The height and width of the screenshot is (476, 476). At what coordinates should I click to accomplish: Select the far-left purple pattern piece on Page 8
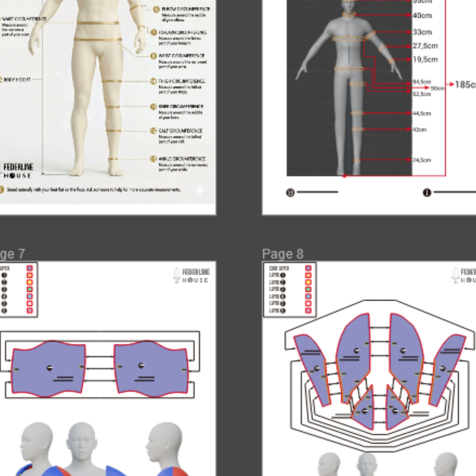click(x=312, y=370)
